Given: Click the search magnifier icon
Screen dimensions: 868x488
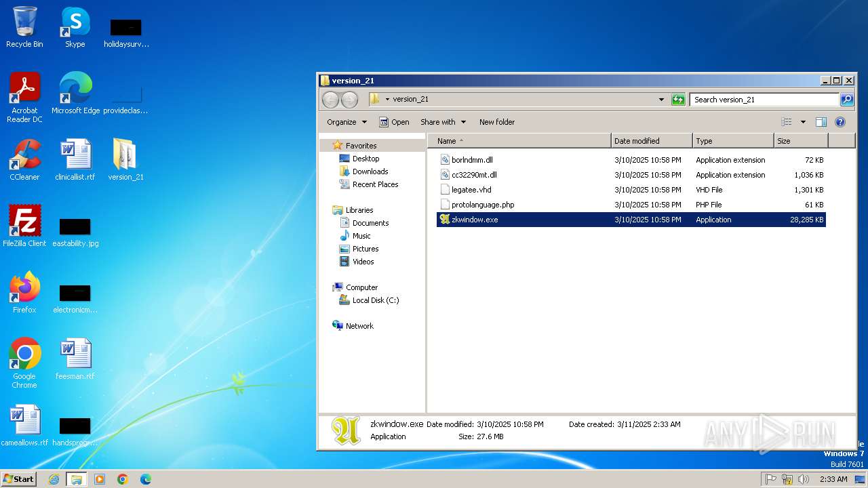Looking at the screenshot, I should tap(847, 100).
